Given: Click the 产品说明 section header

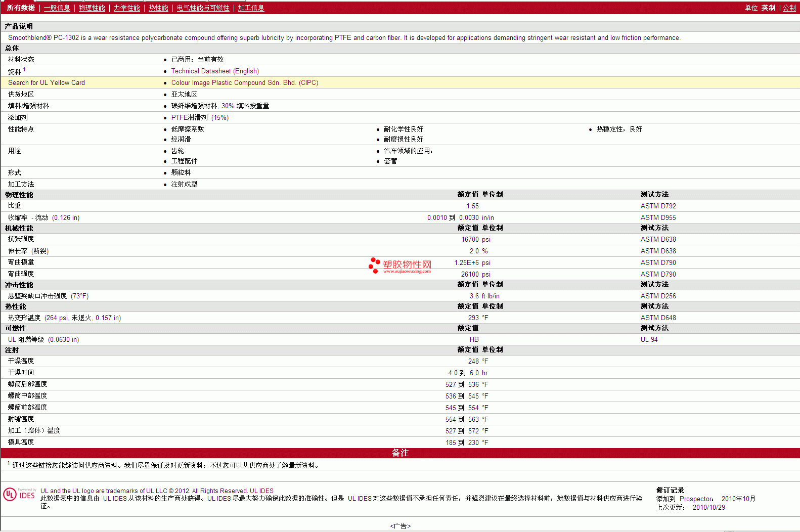Looking at the screenshot, I should tap(19, 26).
